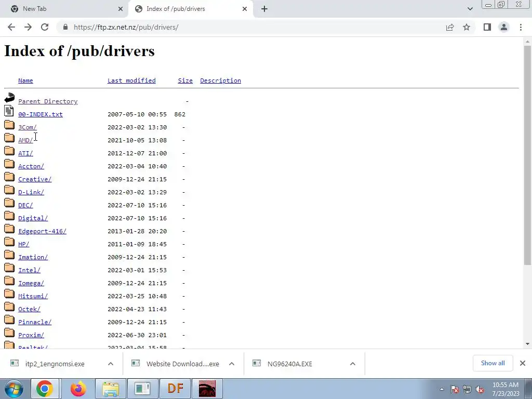Sort listing by Name
The image size is (532, 399).
tap(25, 81)
